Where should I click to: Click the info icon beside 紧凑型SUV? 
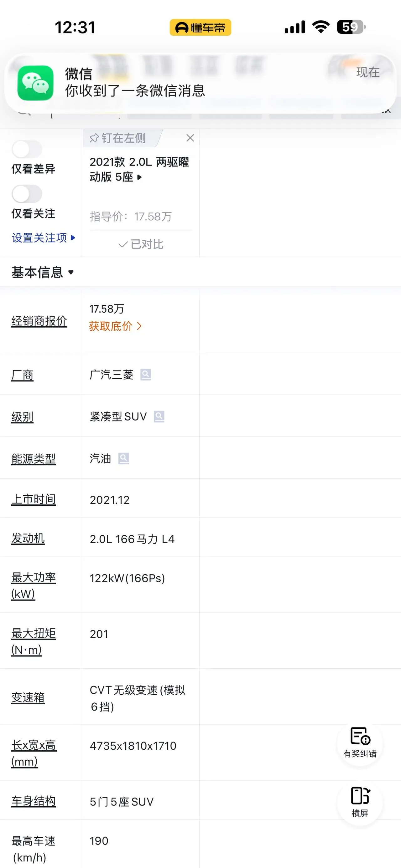point(159,416)
